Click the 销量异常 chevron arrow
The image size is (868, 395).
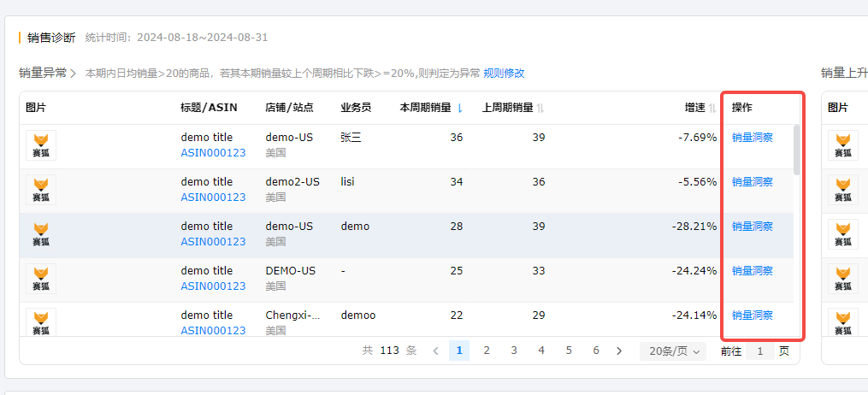tap(74, 74)
